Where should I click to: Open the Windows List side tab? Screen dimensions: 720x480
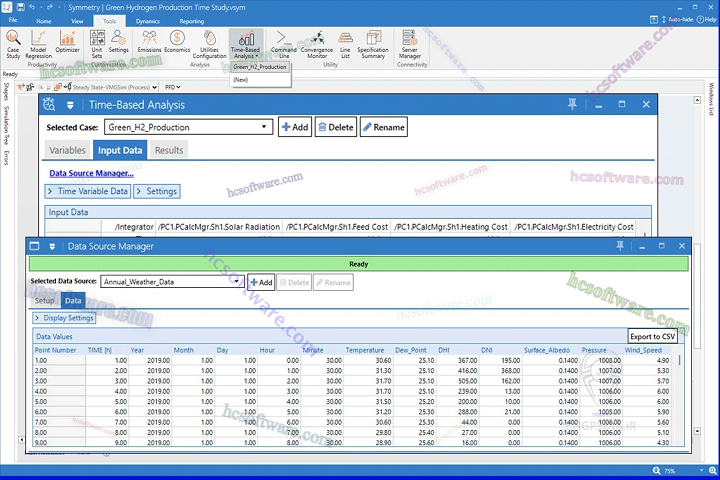pos(711,99)
